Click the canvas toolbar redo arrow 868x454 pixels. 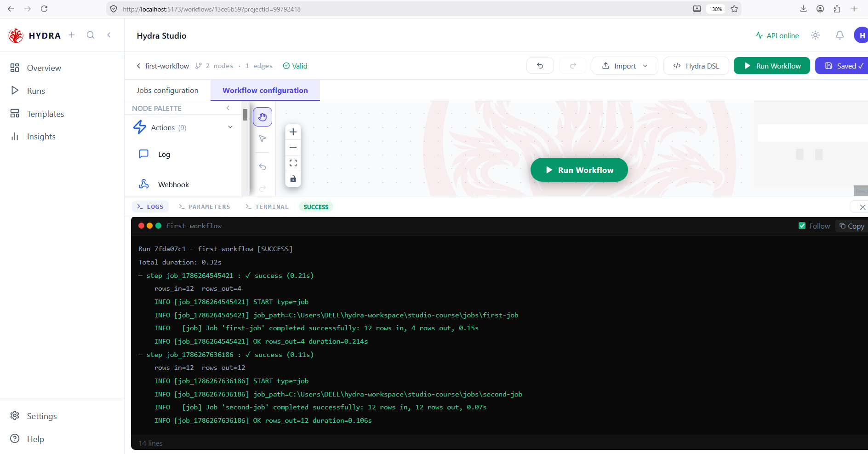(263, 188)
